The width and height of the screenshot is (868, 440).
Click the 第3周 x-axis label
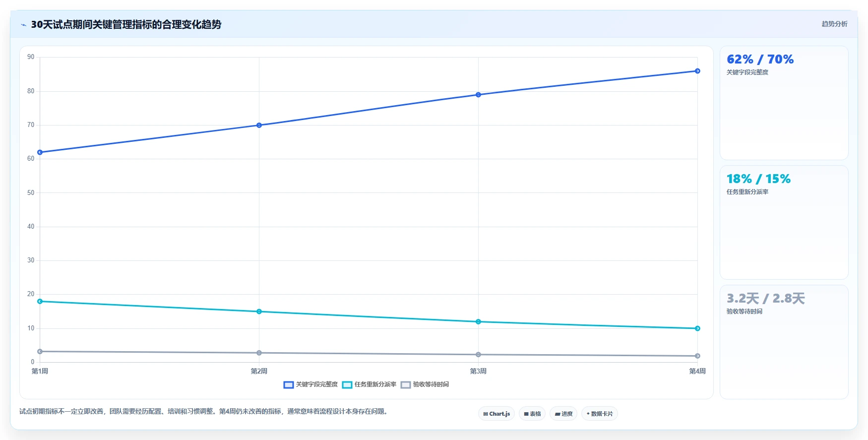[x=478, y=371]
